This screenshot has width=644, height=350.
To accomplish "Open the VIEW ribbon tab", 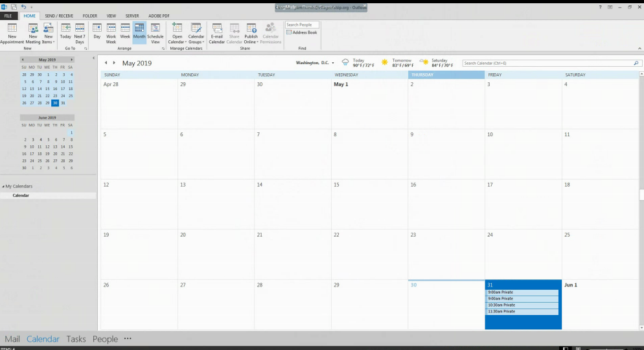I will click(111, 16).
